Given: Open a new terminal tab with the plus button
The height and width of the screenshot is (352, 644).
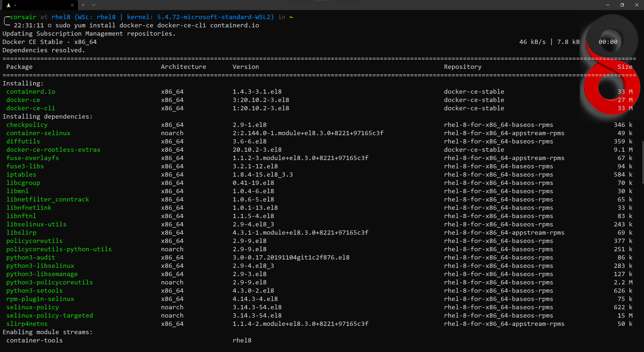Looking at the screenshot, I should pyautogui.click(x=83, y=5).
